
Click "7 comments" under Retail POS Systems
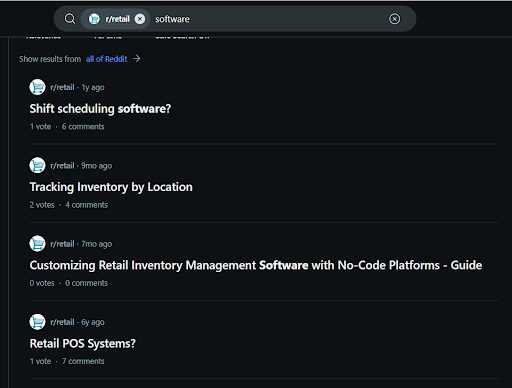click(83, 361)
